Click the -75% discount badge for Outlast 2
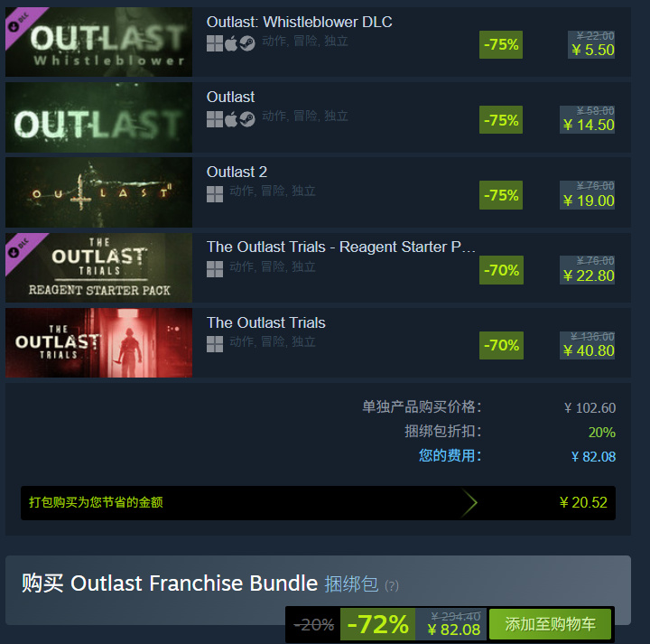 (x=501, y=195)
